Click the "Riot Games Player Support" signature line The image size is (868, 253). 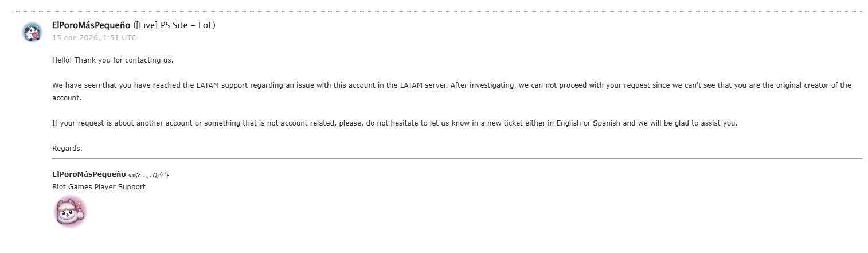point(99,187)
